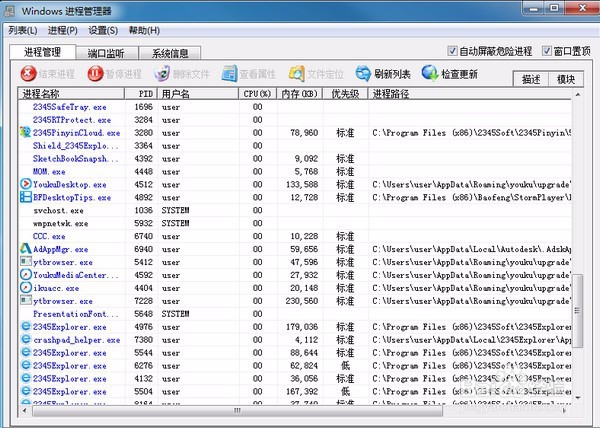Click icon of 2345Explorer.exe PID 6276
600x428 pixels.
point(26,365)
